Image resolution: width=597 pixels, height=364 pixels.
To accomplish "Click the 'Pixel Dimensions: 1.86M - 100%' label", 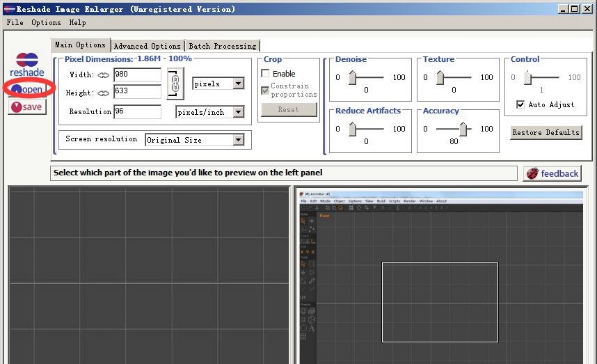I will coord(128,59).
